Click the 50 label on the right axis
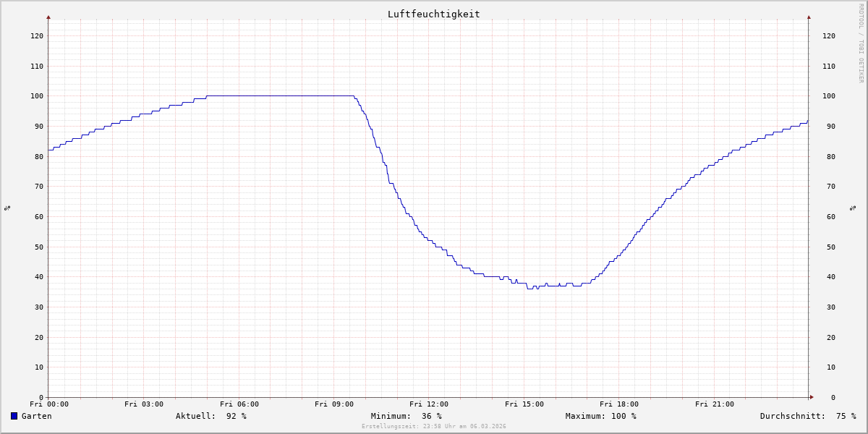Screen dimensions: 868x434 pos(831,247)
